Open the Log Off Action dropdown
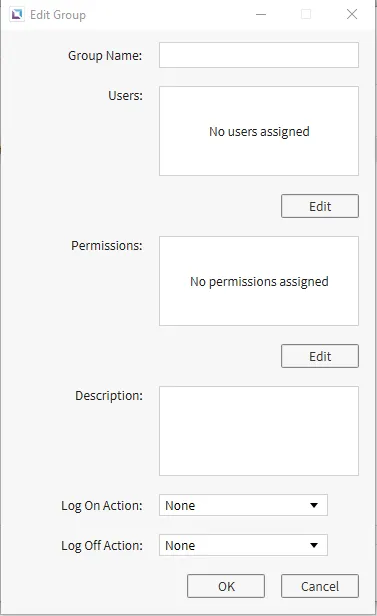 (243, 545)
